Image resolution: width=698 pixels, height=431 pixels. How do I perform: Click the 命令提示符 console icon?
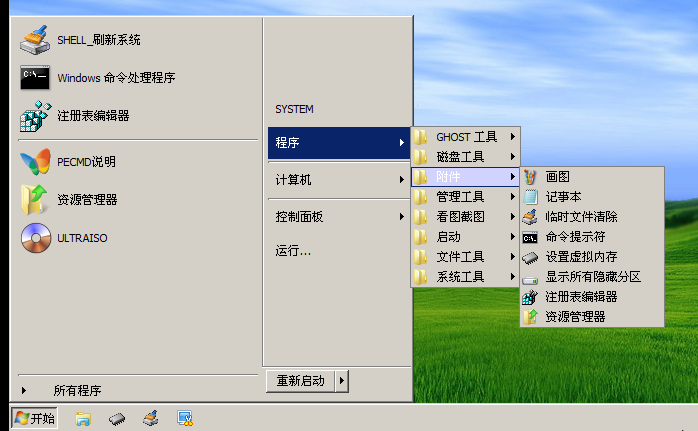click(530, 237)
